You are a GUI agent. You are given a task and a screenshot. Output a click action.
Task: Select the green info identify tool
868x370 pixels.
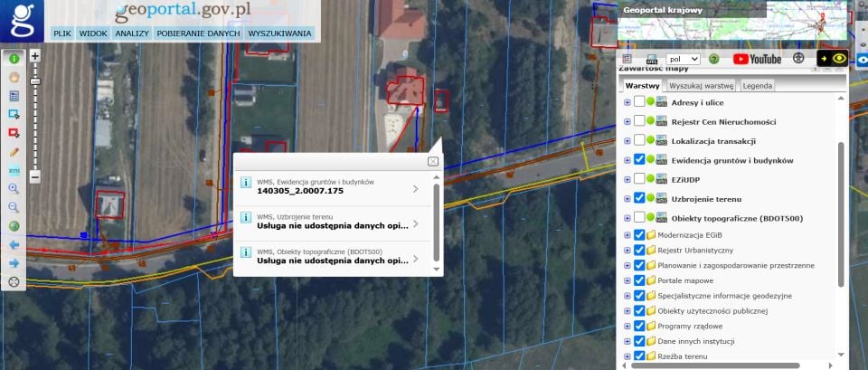(x=14, y=59)
